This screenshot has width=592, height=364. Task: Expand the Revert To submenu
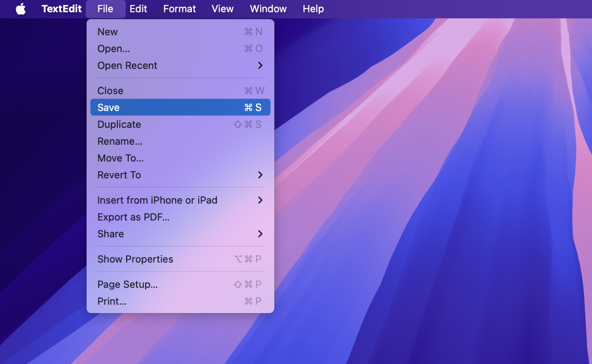click(x=119, y=175)
